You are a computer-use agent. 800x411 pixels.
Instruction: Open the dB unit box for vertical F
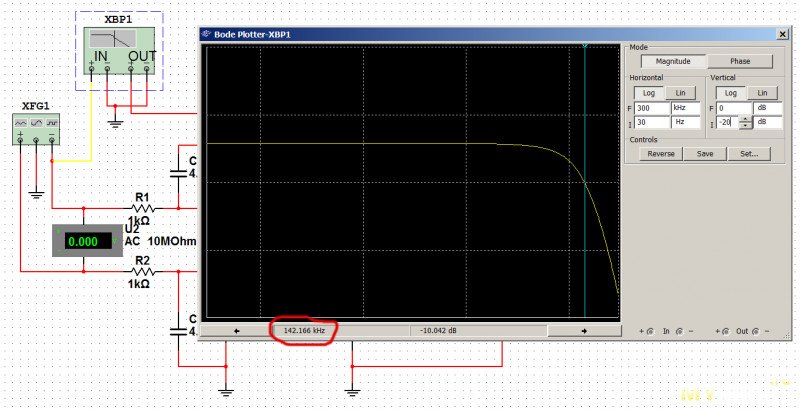(x=768, y=107)
